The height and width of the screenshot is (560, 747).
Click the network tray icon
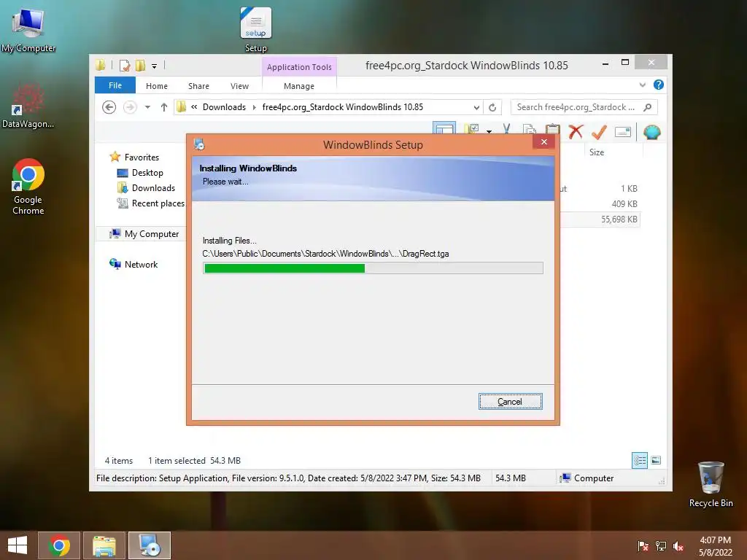(661, 546)
